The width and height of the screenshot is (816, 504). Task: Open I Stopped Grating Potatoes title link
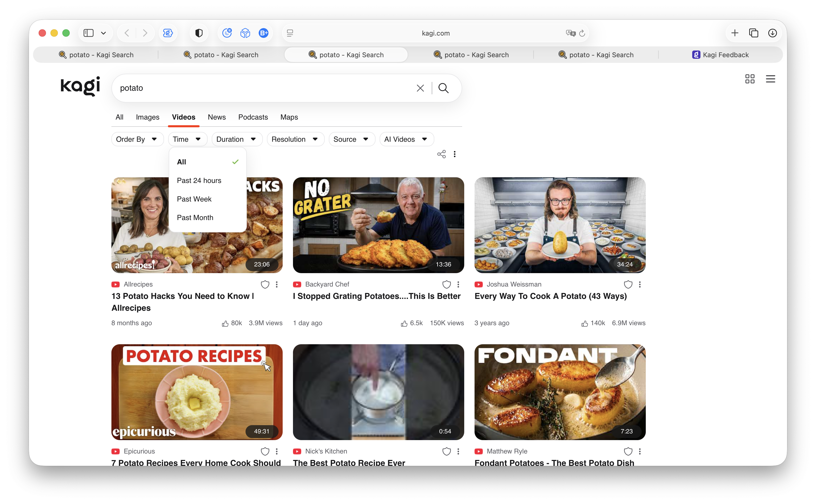coord(377,296)
